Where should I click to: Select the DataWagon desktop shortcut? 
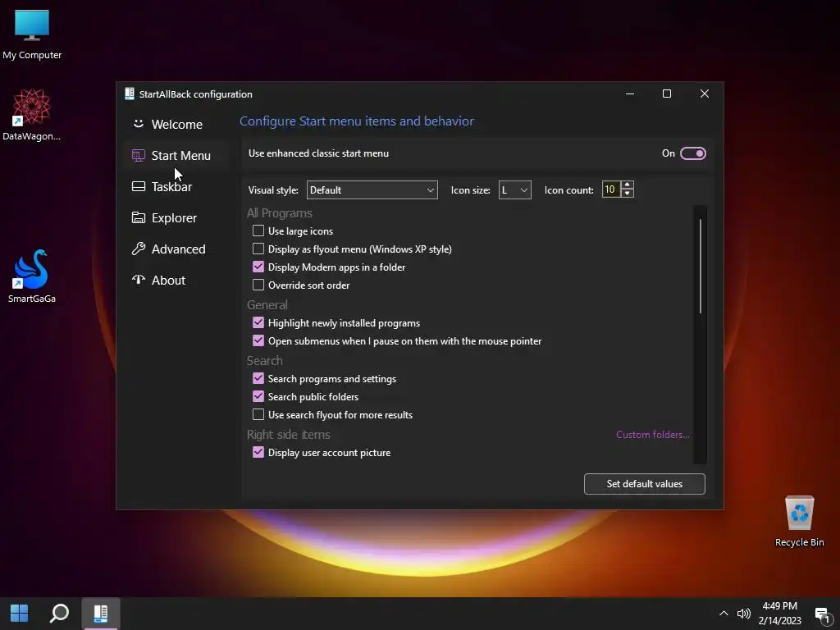tap(32, 115)
